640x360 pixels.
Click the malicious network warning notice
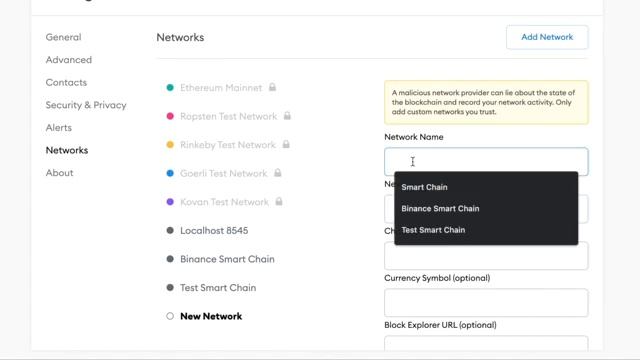point(486,102)
